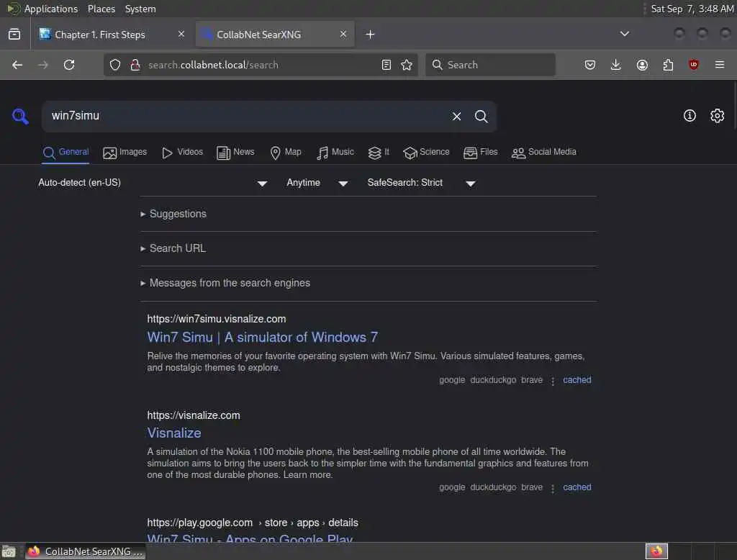Select the Social Media category
This screenshot has width=737, height=560.
(544, 153)
